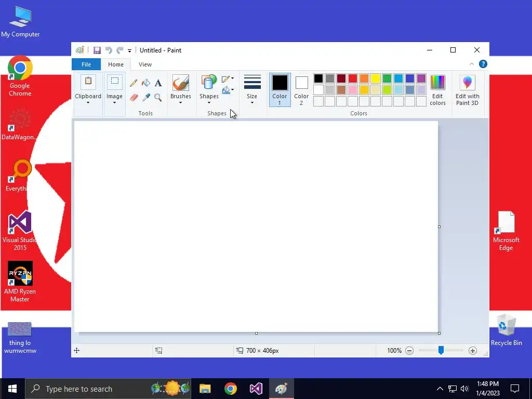Pick the pink color swatch

point(353,90)
